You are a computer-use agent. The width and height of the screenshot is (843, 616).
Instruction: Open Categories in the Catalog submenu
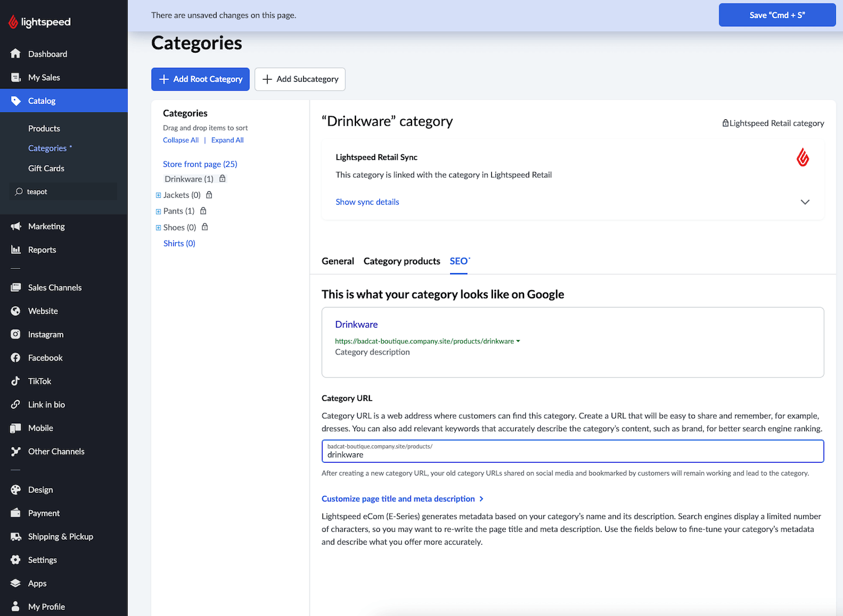pos(47,148)
